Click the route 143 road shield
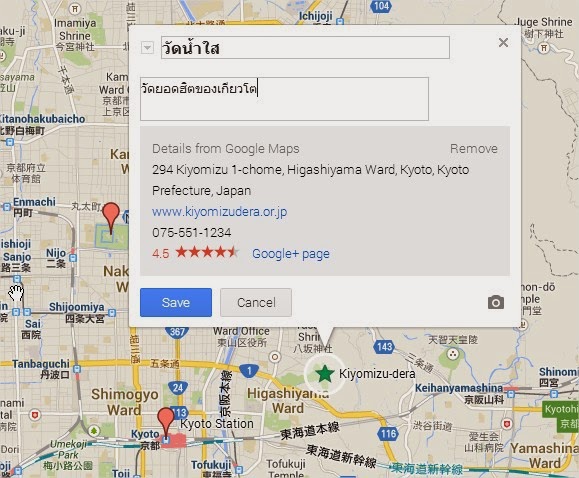Screen dimensions: 579x478 tap(384, 347)
